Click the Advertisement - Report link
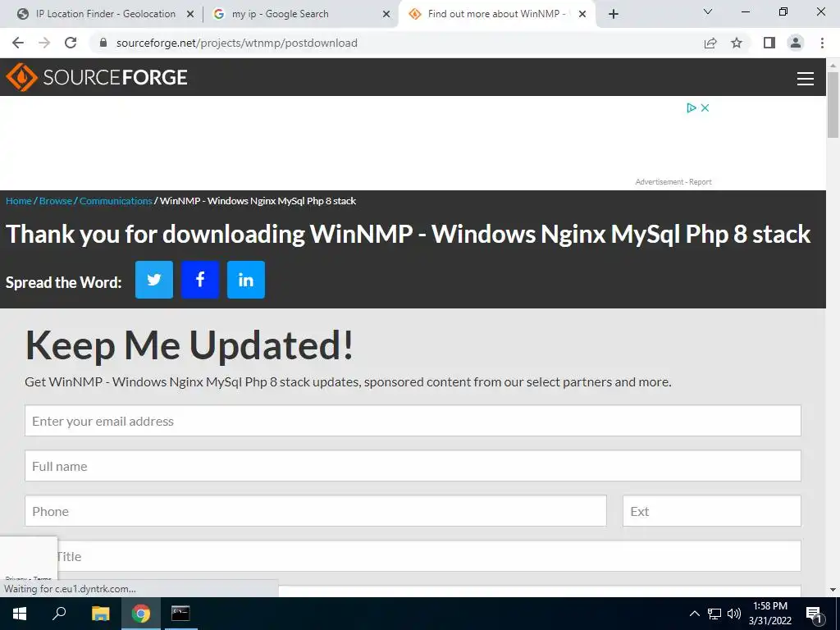This screenshot has height=630, width=840. click(673, 181)
